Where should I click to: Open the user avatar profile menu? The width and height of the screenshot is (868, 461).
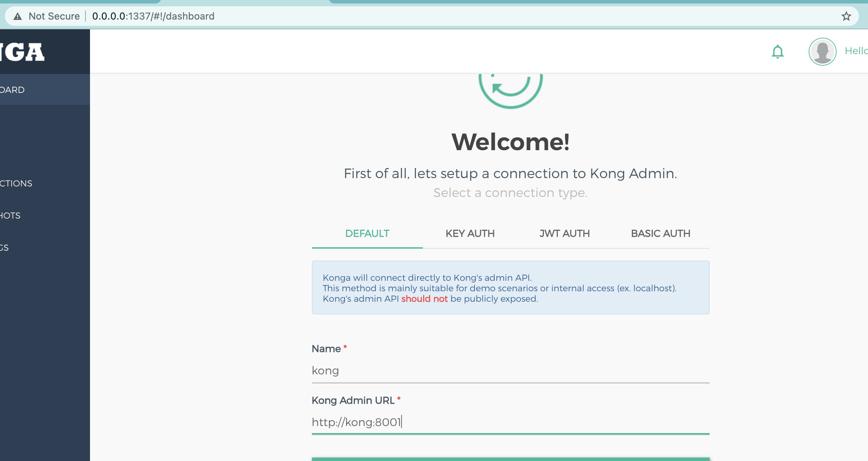point(822,52)
